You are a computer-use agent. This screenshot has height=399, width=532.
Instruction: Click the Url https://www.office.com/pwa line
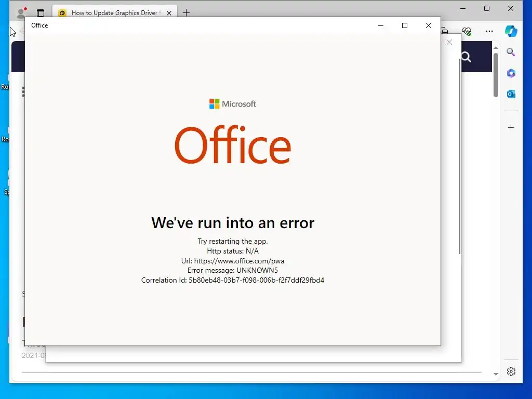coord(233,261)
